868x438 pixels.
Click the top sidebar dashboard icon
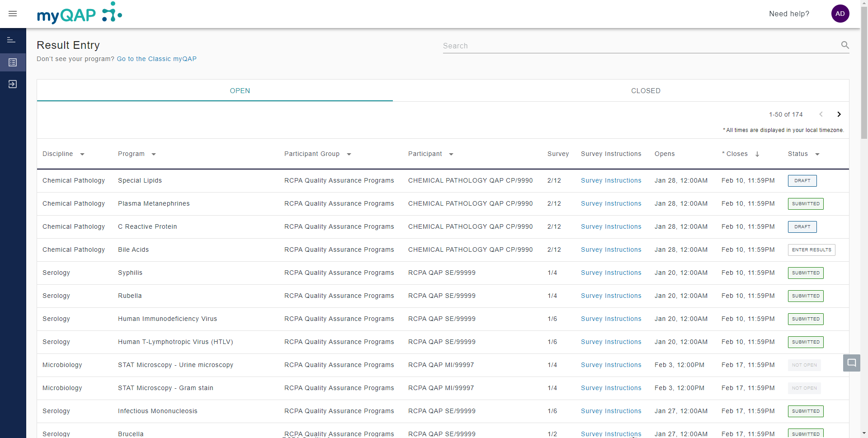pyautogui.click(x=11, y=40)
